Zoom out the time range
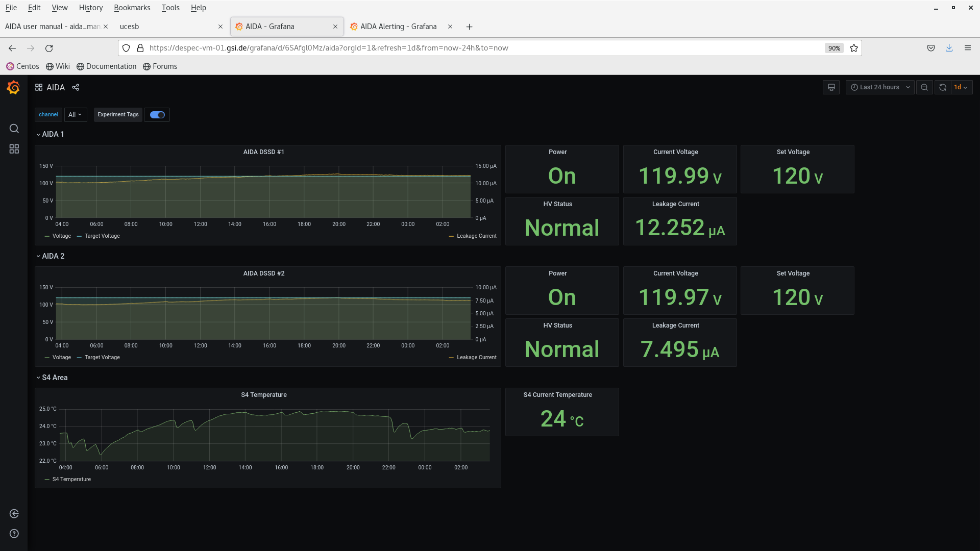 point(924,87)
